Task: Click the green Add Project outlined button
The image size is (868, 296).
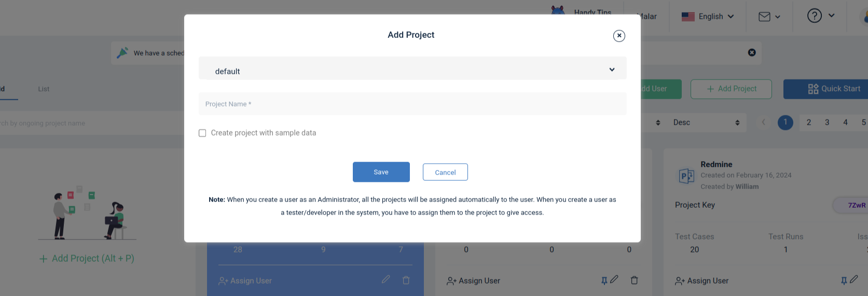Action: pyautogui.click(x=731, y=89)
